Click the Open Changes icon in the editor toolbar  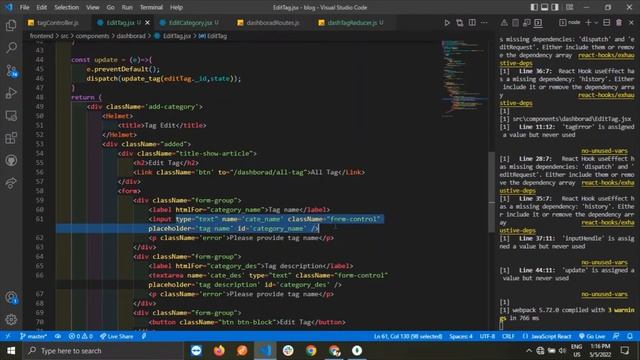tap(460, 23)
